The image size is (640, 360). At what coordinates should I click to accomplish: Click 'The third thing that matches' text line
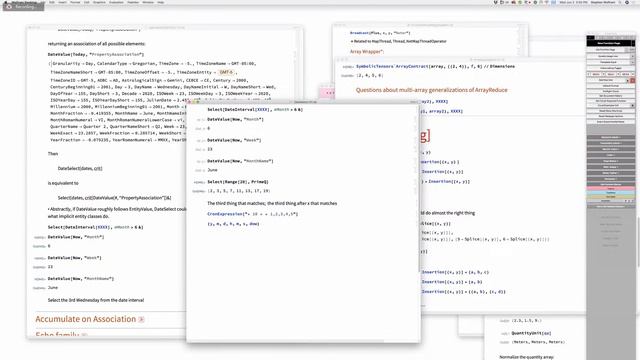(x=272, y=203)
